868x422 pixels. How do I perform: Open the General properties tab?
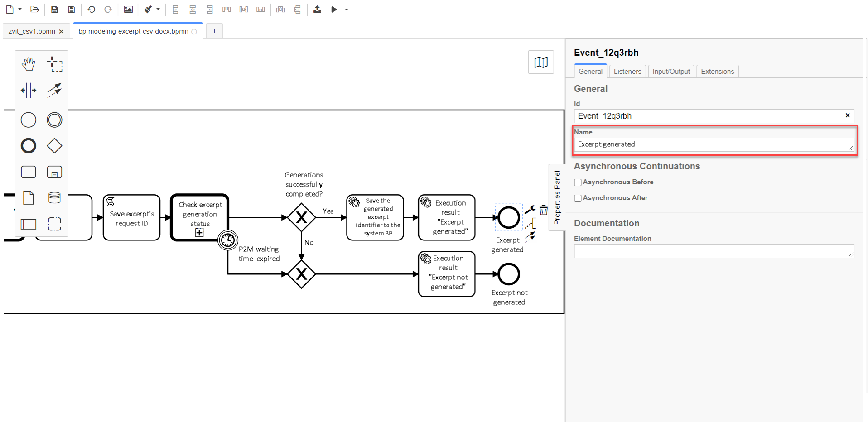[x=590, y=72]
